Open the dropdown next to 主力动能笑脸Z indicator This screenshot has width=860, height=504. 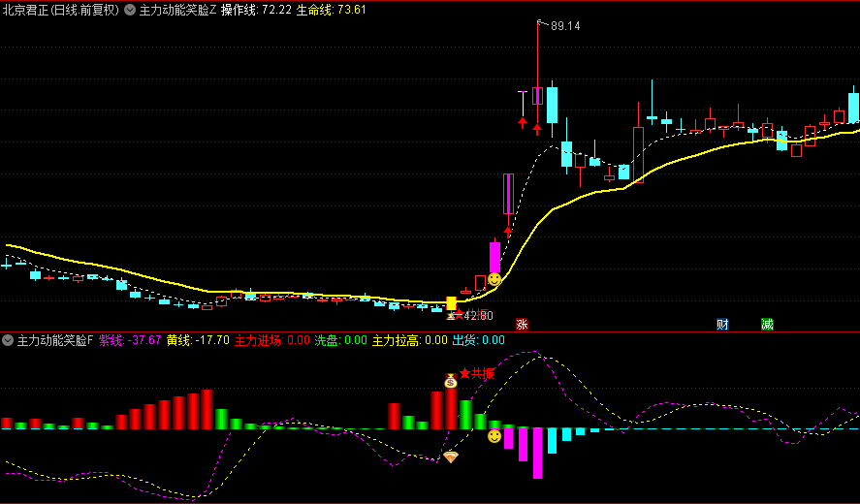[x=130, y=10]
